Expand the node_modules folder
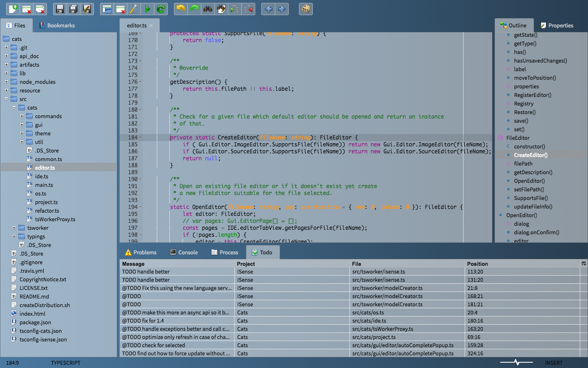The image size is (588, 368). (6, 82)
